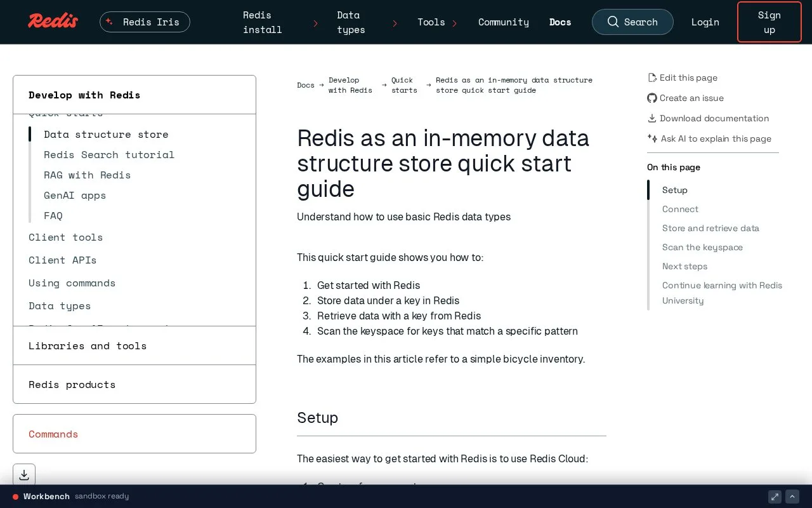812x508 pixels.
Task: Open the FAQ sidebar item
Action: [53, 215]
